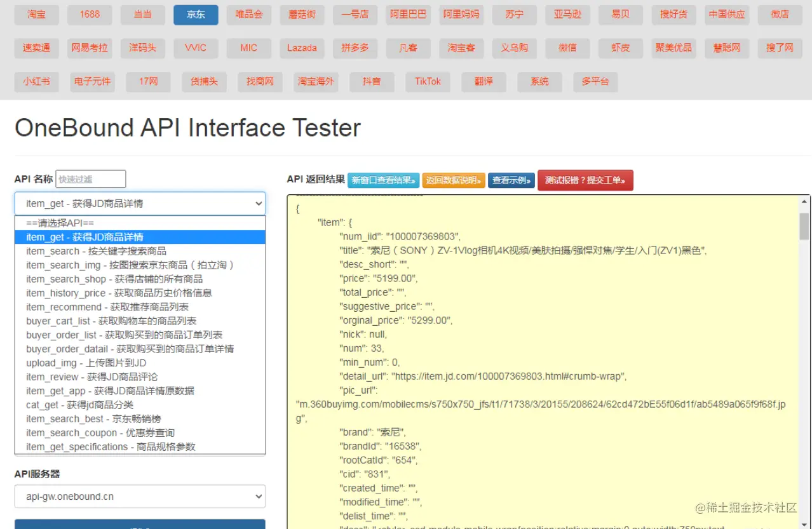Open the 蘑菇街 platform tab
This screenshot has width=812, height=529.
(302, 15)
